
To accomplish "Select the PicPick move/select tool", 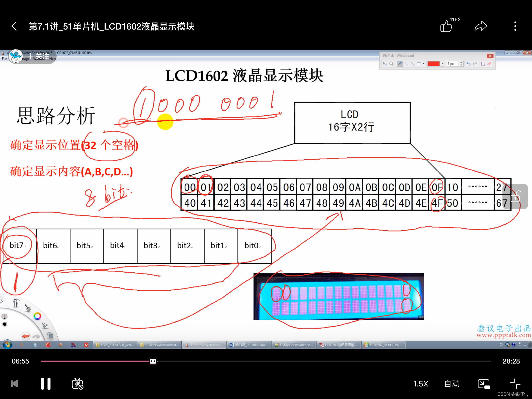I will [385, 64].
